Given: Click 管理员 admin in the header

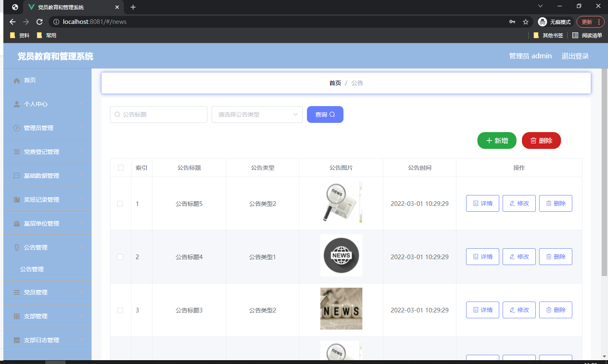Looking at the screenshot, I should click(x=530, y=56).
